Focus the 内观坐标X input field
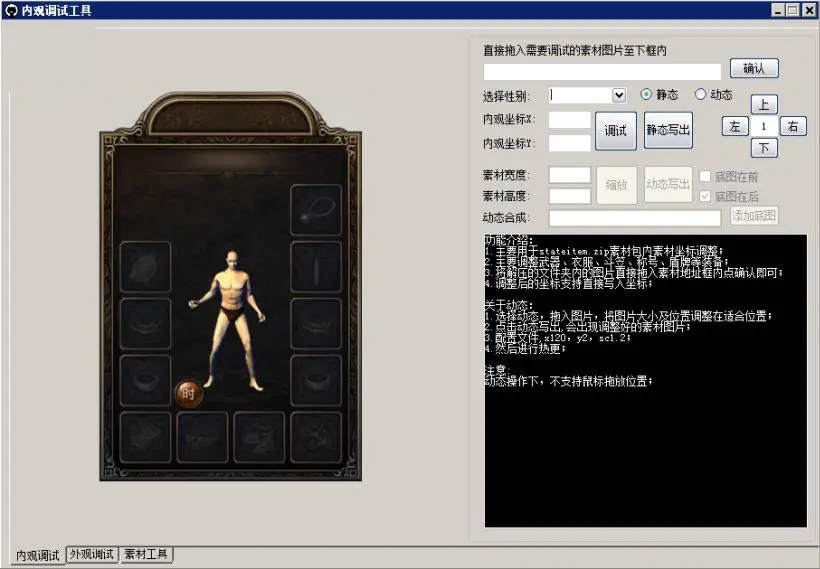 coord(570,120)
